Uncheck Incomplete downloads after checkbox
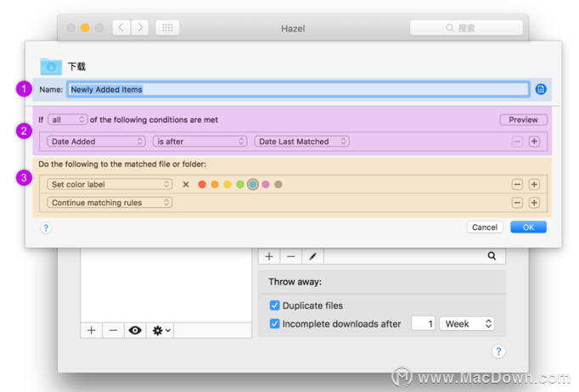The width and height of the screenshot is (579, 392). (274, 324)
